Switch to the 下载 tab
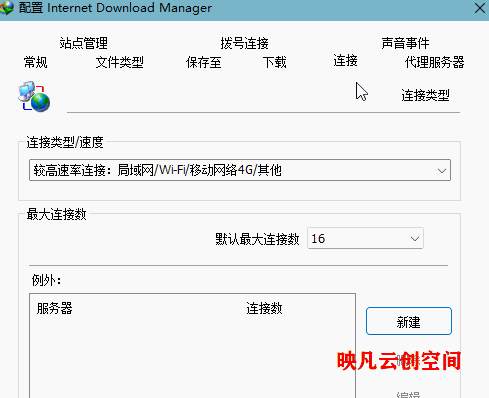The image size is (489, 398). (x=274, y=62)
